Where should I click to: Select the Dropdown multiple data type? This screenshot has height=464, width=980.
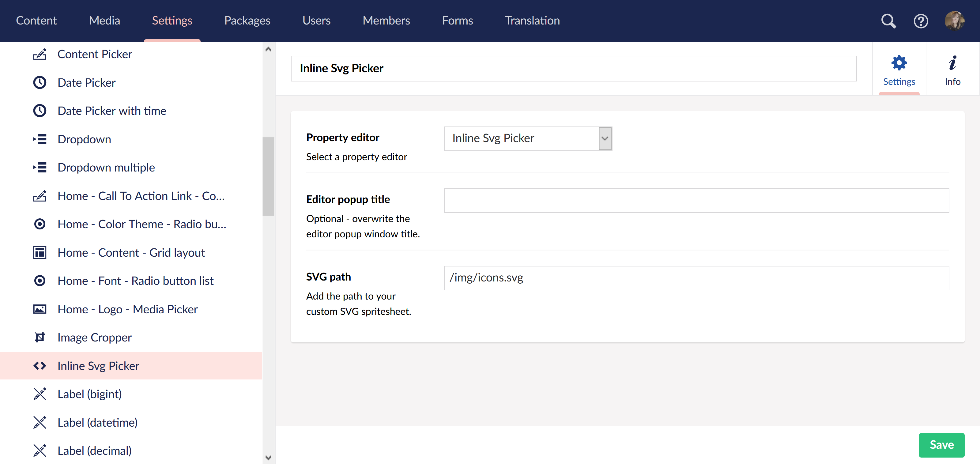tap(106, 167)
